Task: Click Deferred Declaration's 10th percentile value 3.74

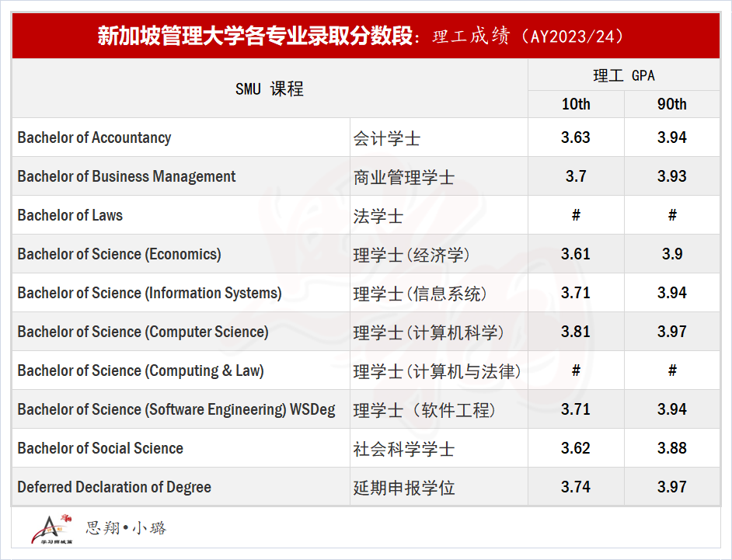Action: [576, 487]
